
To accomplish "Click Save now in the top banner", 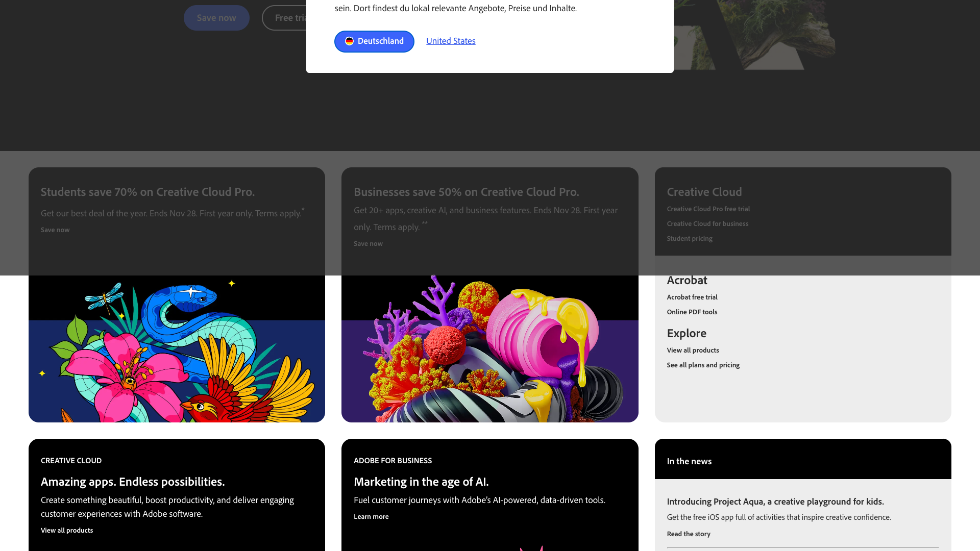I will [x=216, y=17].
